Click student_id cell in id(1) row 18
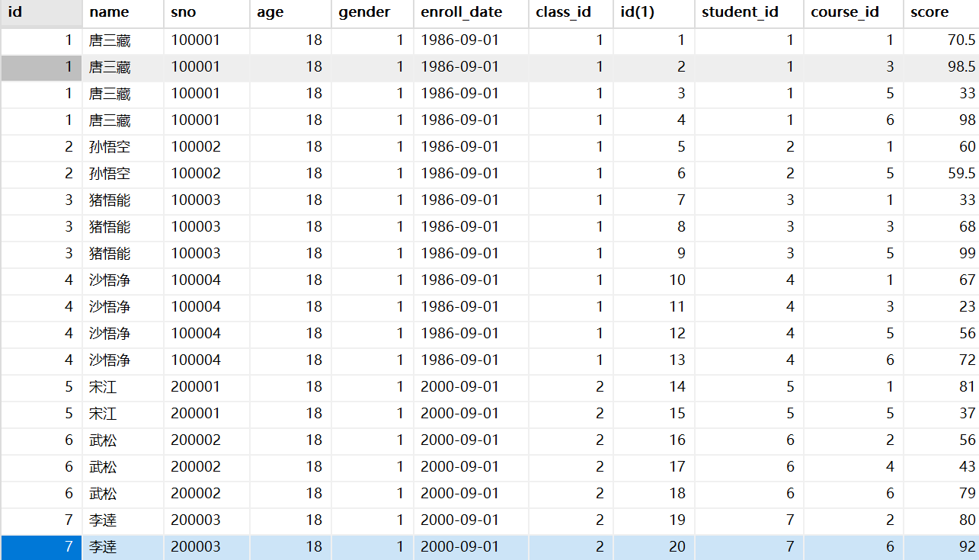Screen dimensions: 979x560 [x=749, y=494]
